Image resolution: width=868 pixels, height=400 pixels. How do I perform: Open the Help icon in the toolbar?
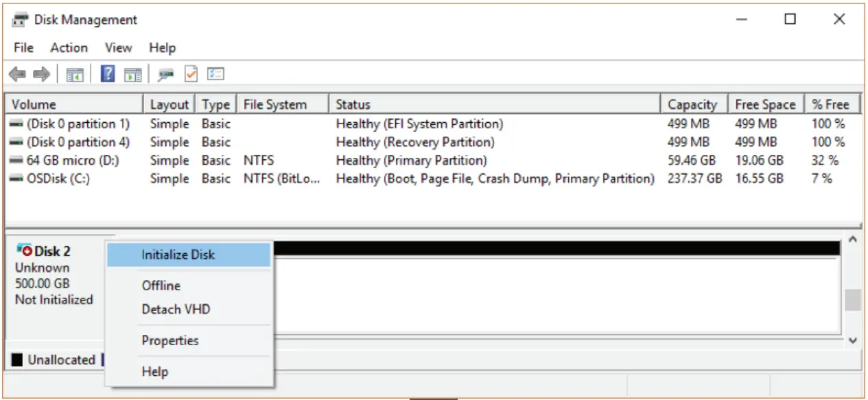[107, 73]
